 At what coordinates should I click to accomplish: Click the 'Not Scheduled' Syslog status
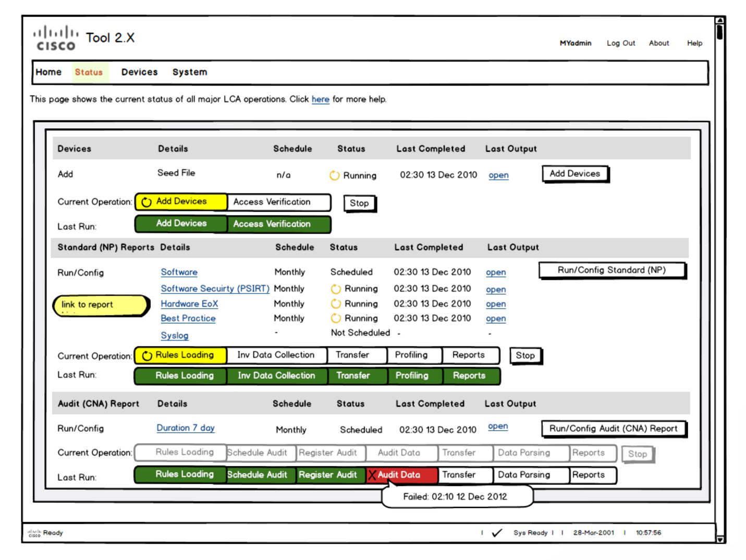tap(360, 333)
